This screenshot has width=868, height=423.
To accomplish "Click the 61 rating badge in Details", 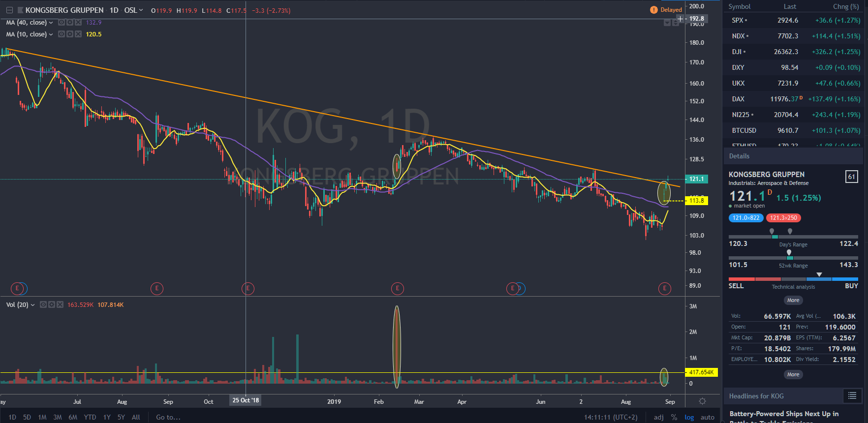I will click(x=851, y=177).
